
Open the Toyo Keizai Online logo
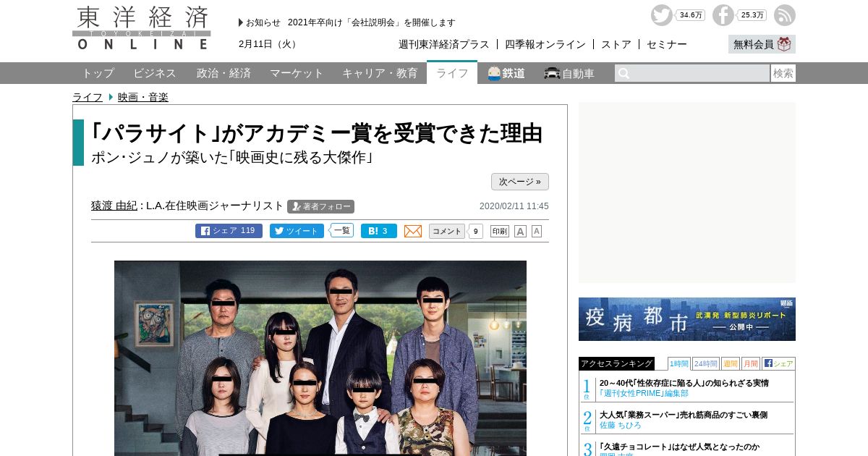142,28
